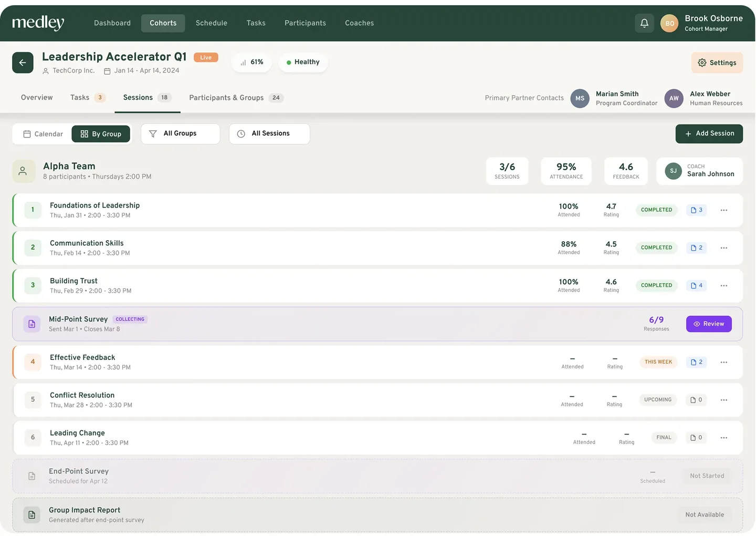Click the notification bell icon
The image size is (756, 536).
point(644,23)
